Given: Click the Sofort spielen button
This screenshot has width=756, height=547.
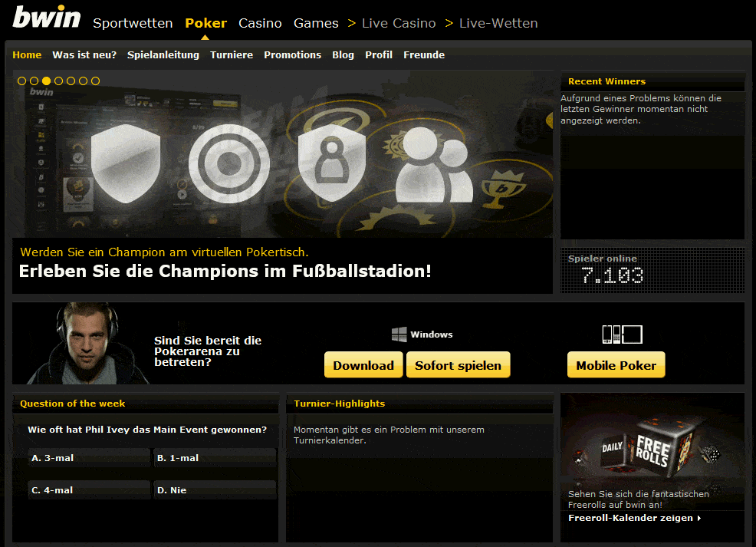Looking at the screenshot, I should click(458, 365).
